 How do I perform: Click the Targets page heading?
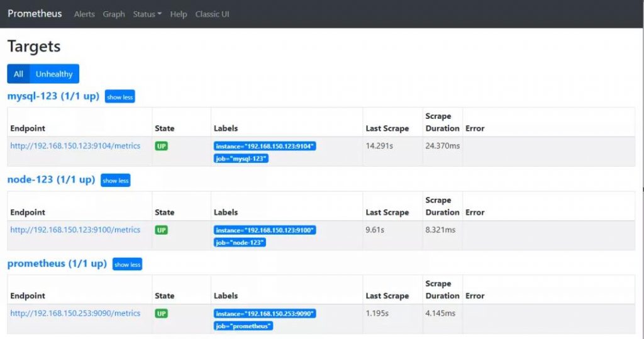point(34,47)
